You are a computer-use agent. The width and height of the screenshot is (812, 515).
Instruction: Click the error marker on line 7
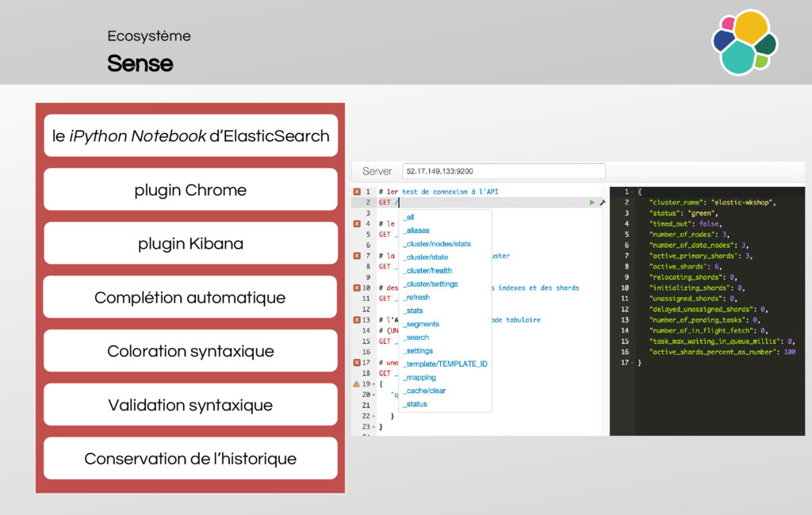pyautogui.click(x=357, y=256)
